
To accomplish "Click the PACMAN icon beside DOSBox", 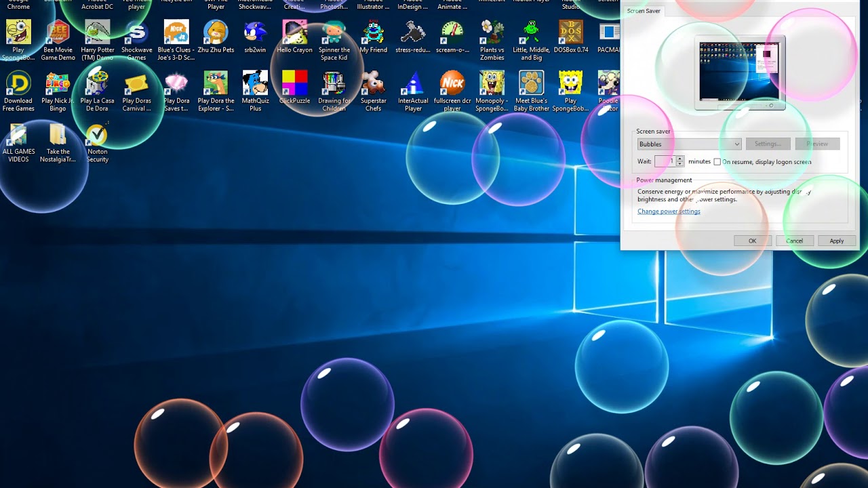I will point(608,37).
